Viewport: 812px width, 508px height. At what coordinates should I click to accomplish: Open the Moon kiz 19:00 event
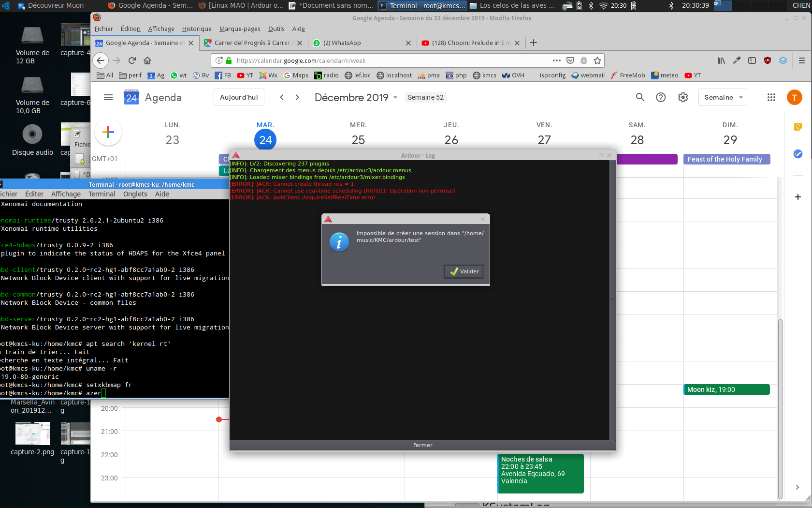[726, 389]
